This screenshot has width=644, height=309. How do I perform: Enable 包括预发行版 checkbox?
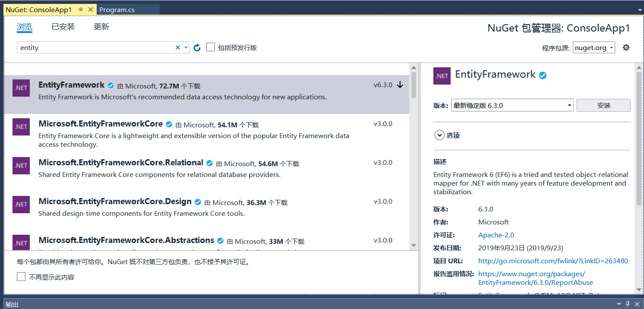pyautogui.click(x=211, y=47)
